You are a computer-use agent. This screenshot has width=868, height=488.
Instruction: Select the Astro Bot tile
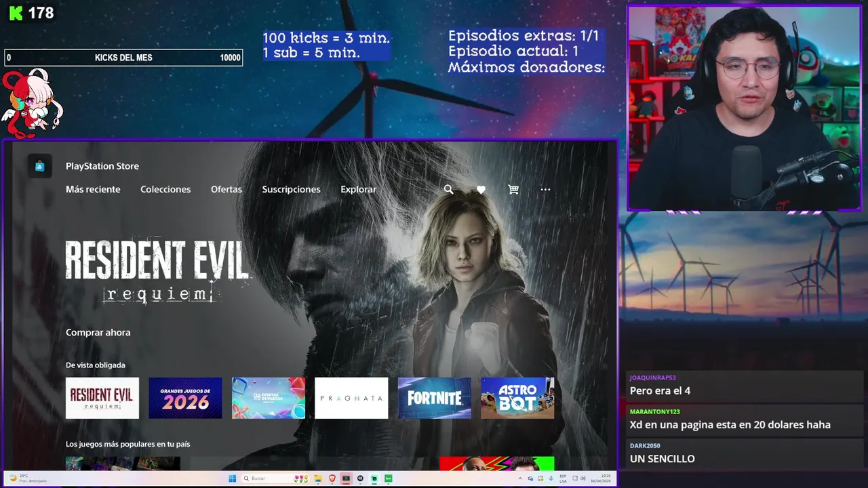pos(517,398)
